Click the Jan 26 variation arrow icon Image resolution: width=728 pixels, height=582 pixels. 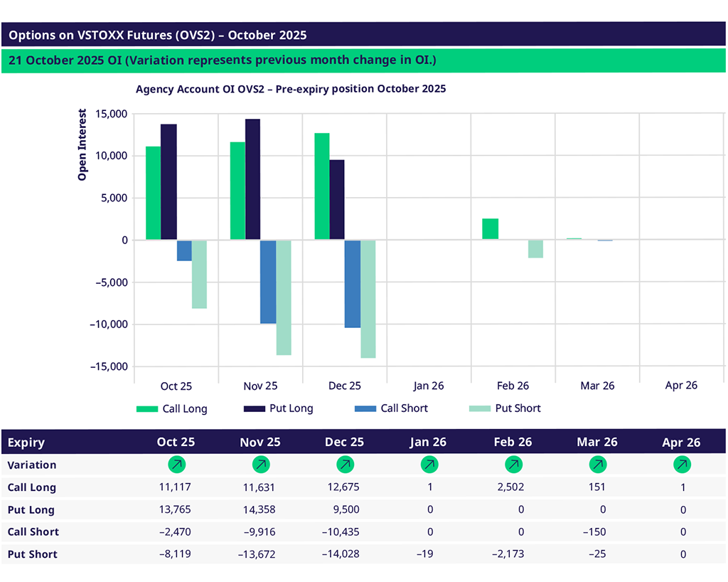pos(429,465)
